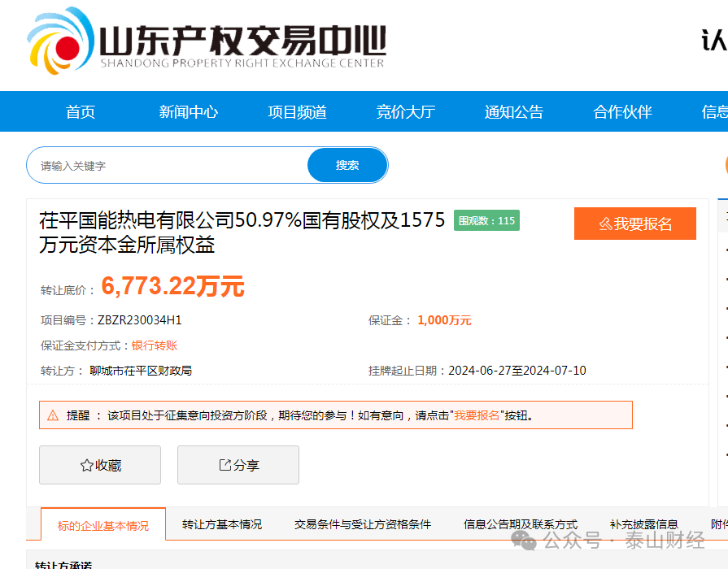
Task: Click the 转让方承诺 heading
Action: click(63, 565)
